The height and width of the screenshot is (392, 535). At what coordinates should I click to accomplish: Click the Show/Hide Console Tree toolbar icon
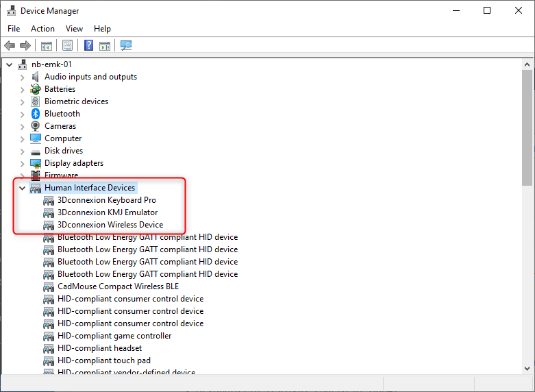(x=47, y=46)
